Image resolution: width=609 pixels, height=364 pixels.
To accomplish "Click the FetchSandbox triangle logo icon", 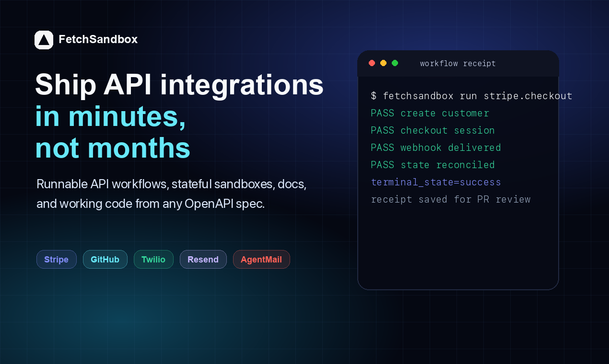I will pyautogui.click(x=44, y=40).
